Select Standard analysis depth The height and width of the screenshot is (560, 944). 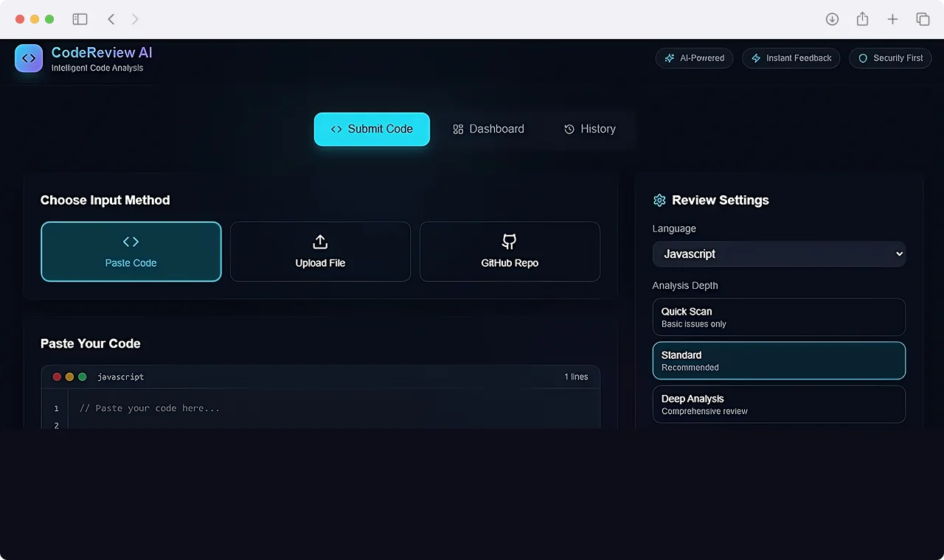pyautogui.click(x=779, y=360)
